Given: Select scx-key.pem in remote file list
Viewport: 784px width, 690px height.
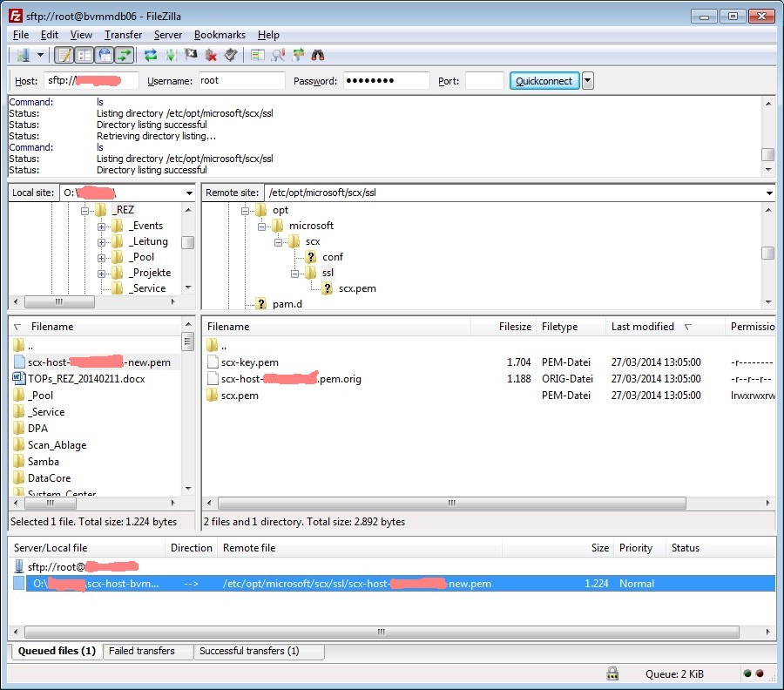Looking at the screenshot, I should tap(249, 362).
